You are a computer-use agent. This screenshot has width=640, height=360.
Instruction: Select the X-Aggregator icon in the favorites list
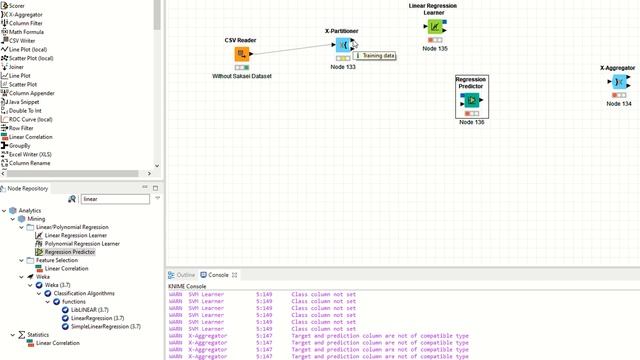(x=4, y=14)
